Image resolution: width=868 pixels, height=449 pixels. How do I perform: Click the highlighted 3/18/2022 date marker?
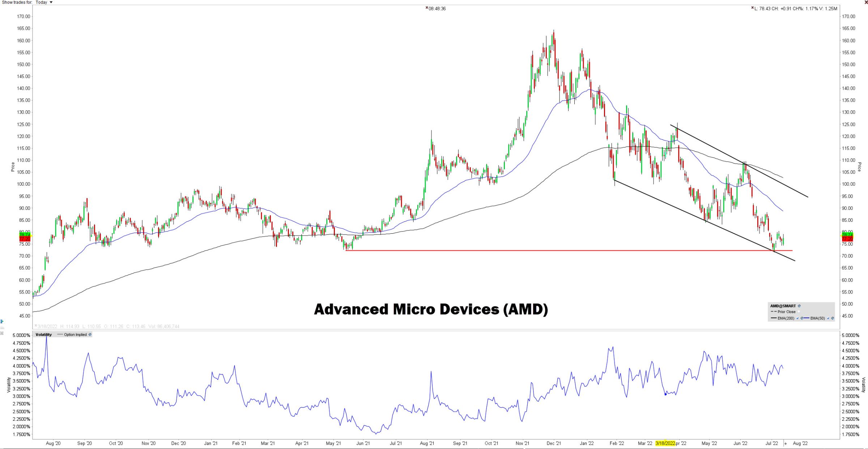coord(665,443)
